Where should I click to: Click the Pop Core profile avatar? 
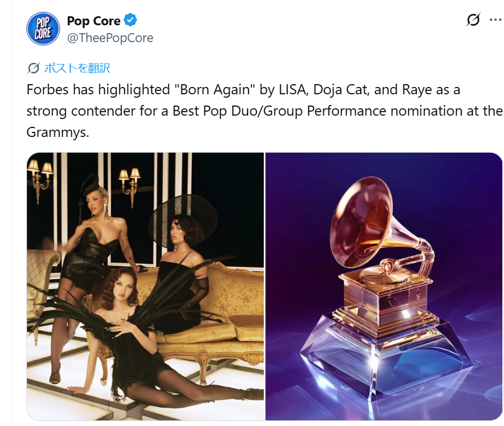[x=43, y=29]
